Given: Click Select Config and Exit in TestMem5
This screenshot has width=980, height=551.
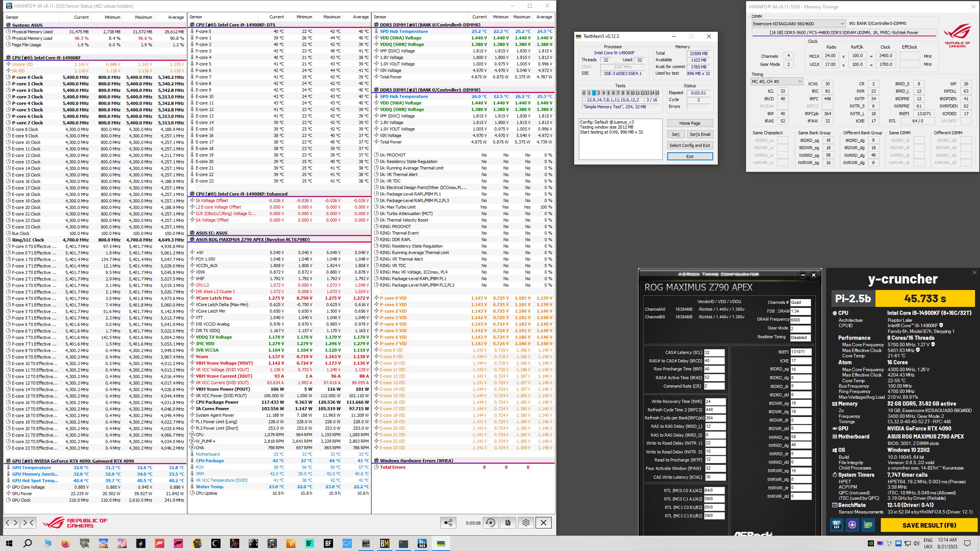Looking at the screenshot, I should pos(690,145).
